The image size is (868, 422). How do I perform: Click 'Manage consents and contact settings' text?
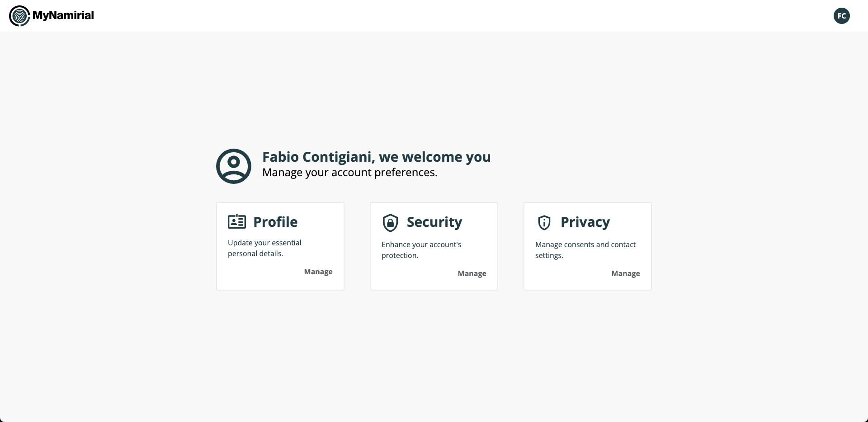pos(585,250)
